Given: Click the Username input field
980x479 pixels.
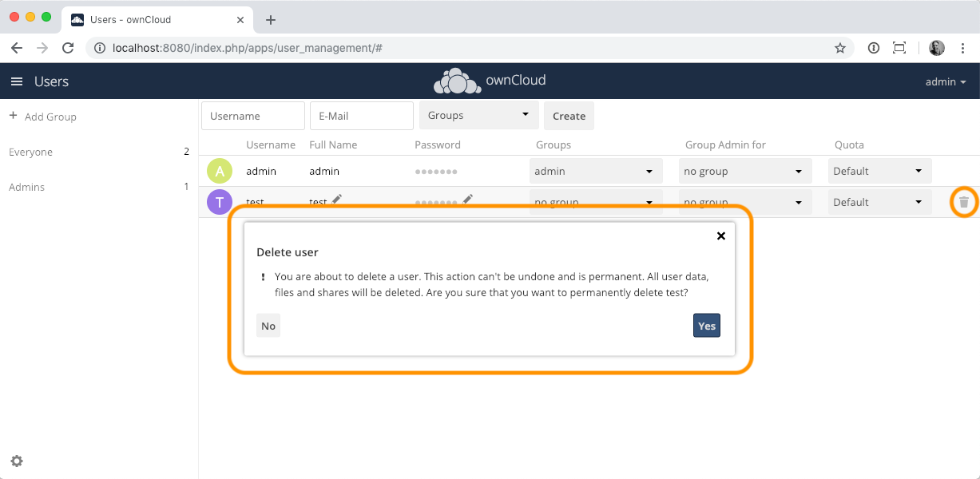Looking at the screenshot, I should [252, 115].
